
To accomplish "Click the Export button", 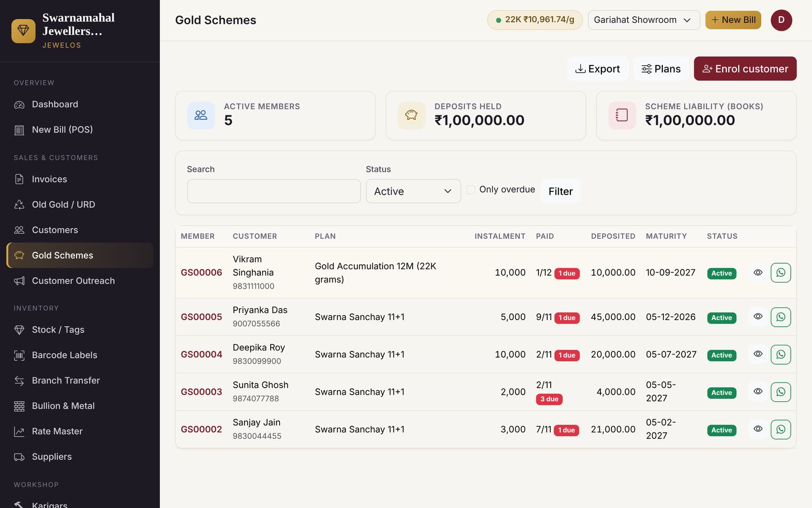I will 597,69.
